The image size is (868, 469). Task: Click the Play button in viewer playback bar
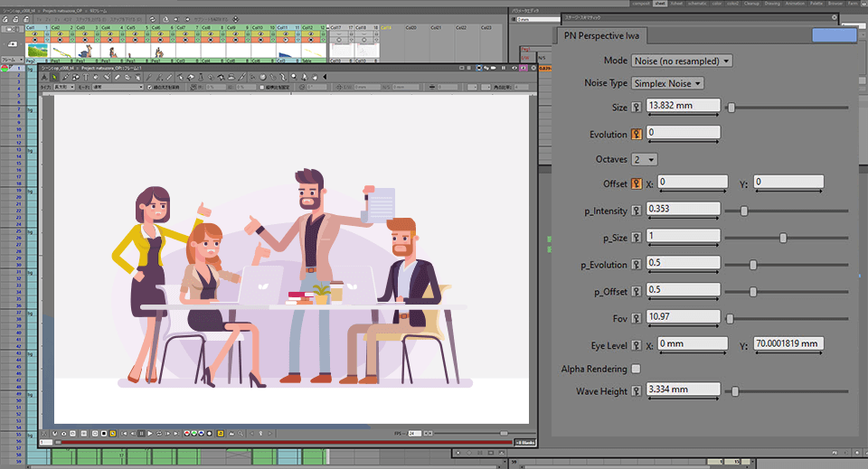click(149, 434)
